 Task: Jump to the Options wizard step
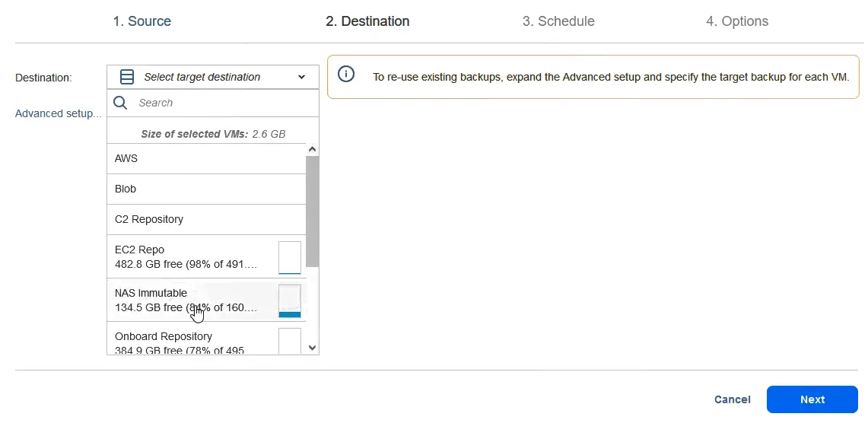pos(737,21)
